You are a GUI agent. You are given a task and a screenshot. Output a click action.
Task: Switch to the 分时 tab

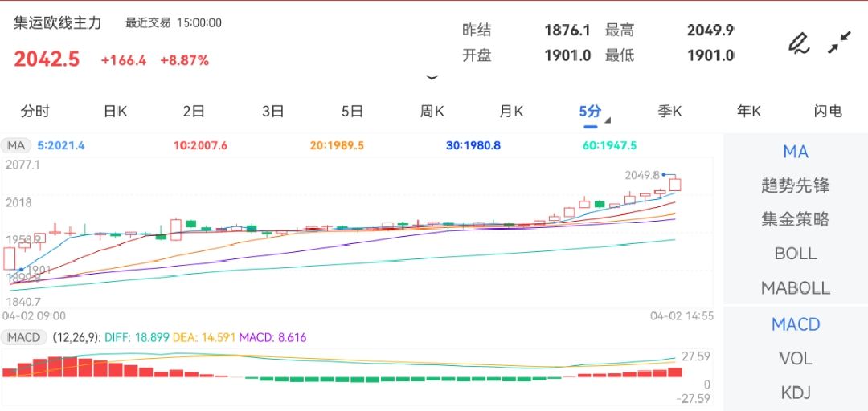click(x=35, y=112)
